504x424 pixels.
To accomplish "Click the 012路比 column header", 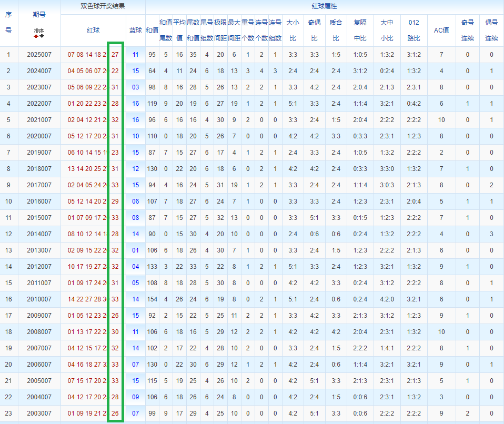I will 414,31.
